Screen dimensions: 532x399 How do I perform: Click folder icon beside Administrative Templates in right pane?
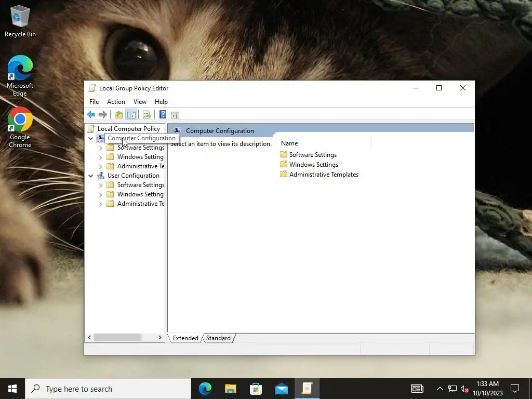tap(284, 174)
